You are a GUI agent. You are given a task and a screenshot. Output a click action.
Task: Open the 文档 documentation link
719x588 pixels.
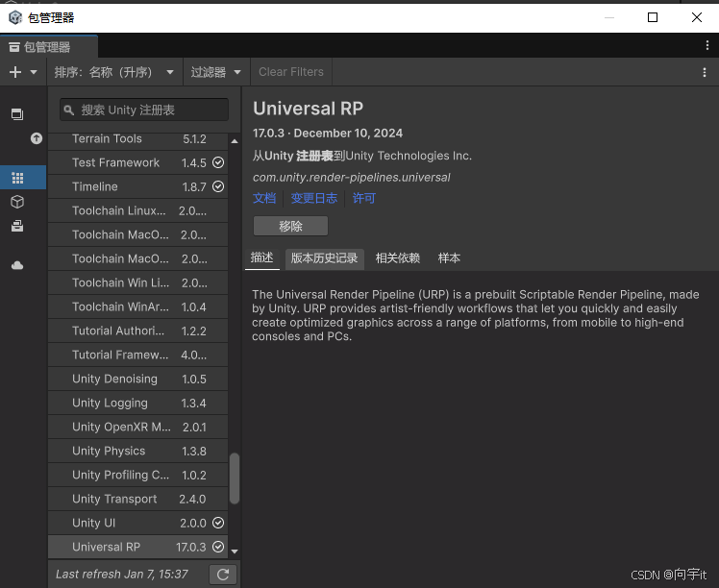coord(264,199)
